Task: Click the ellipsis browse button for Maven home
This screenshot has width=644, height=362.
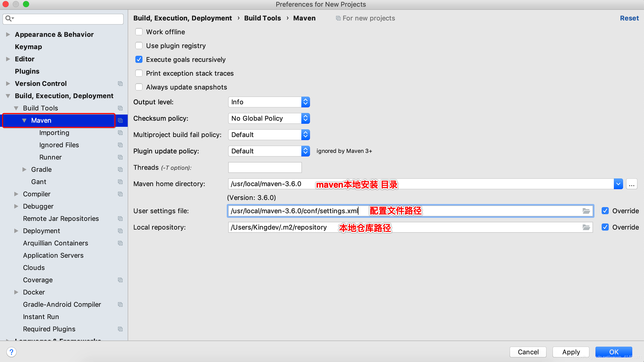Action: click(631, 184)
